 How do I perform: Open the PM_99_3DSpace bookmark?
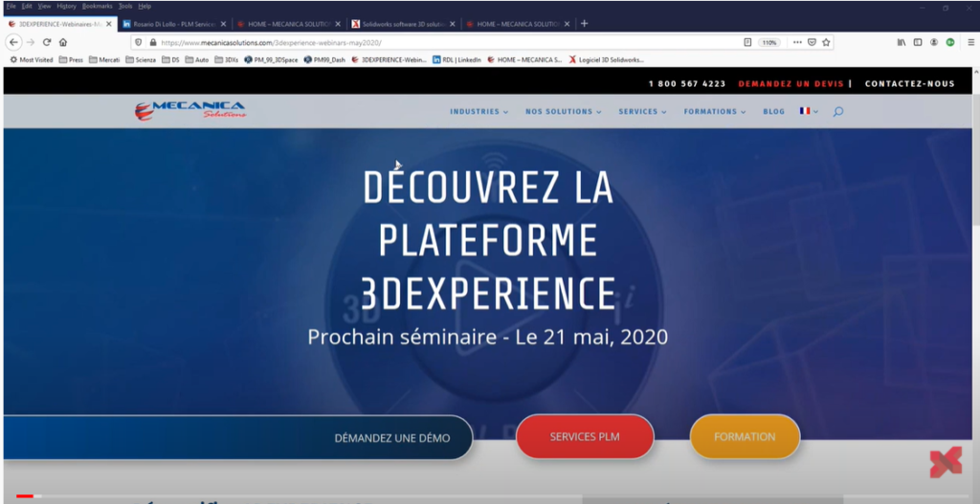click(x=271, y=60)
